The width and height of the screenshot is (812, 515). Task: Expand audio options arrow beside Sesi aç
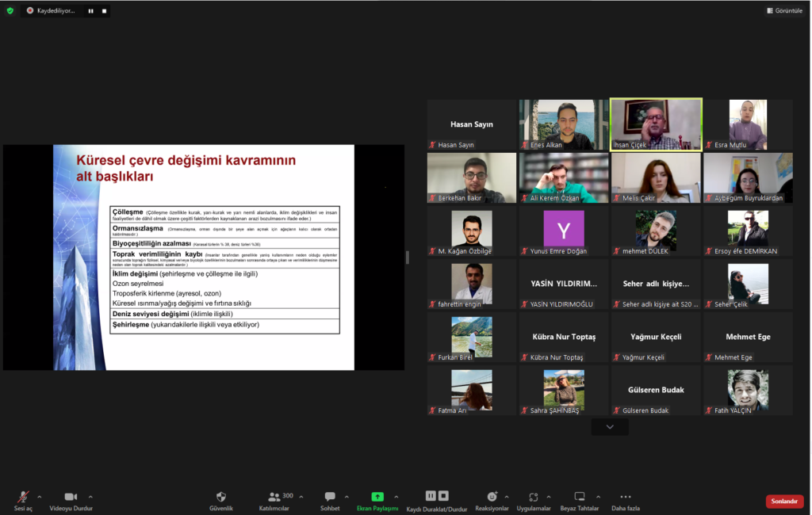[x=40, y=497]
